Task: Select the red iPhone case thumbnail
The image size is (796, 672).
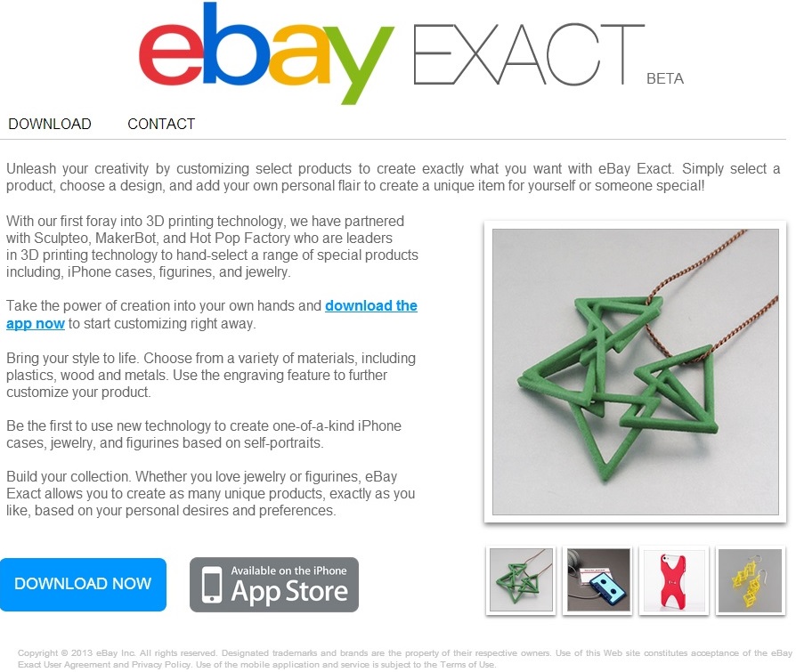Action: point(674,580)
